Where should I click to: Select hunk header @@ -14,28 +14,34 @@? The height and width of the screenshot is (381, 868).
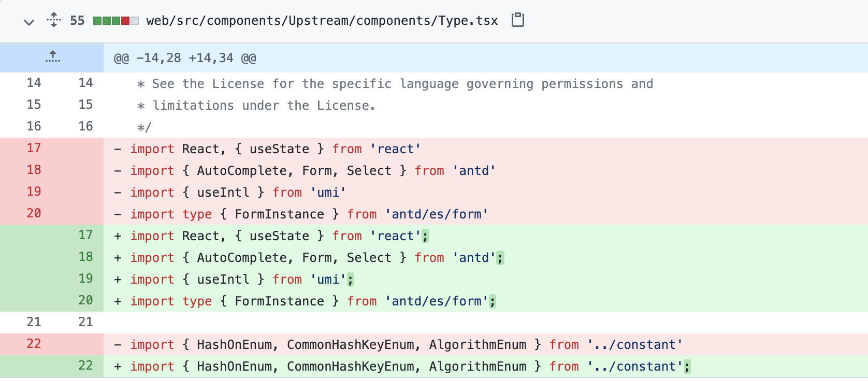(185, 58)
